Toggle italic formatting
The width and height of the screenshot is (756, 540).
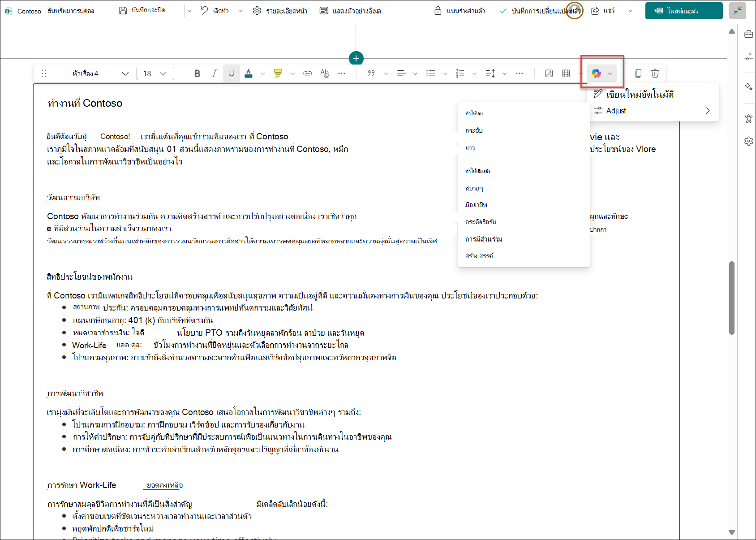pyautogui.click(x=215, y=73)
